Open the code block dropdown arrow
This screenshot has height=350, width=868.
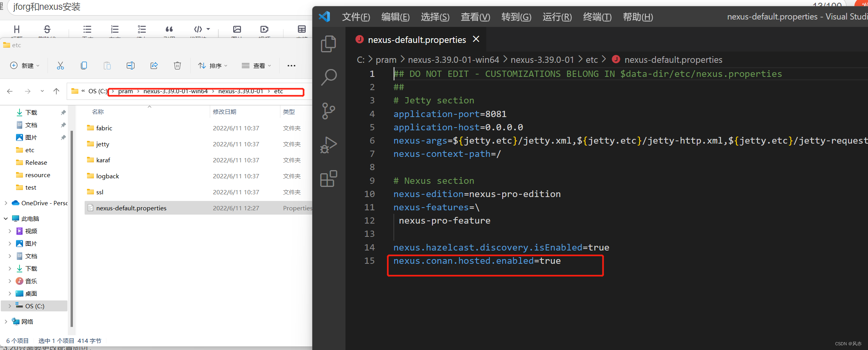pyautogui.click(x=208, y=29)
